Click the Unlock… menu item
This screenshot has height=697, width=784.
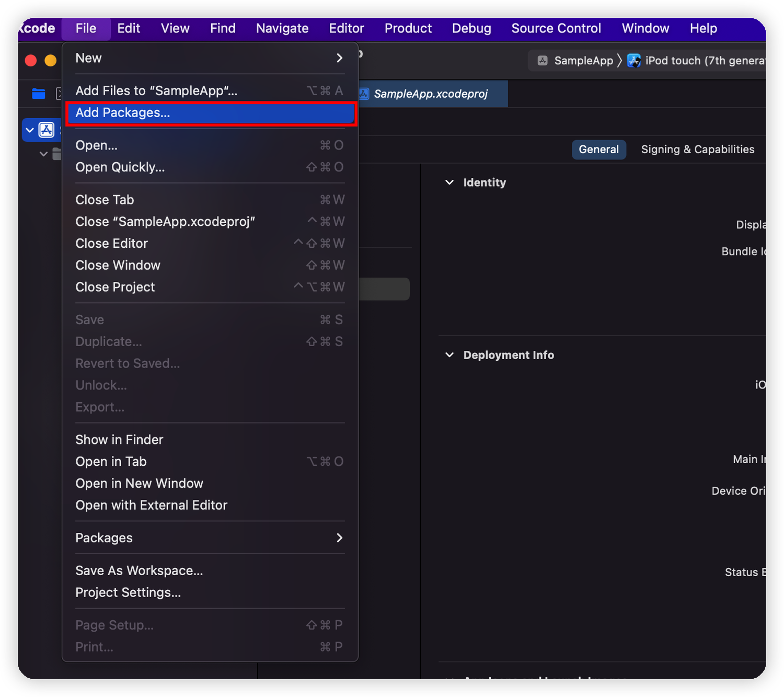pyautogui.click(x=210, y=385)
